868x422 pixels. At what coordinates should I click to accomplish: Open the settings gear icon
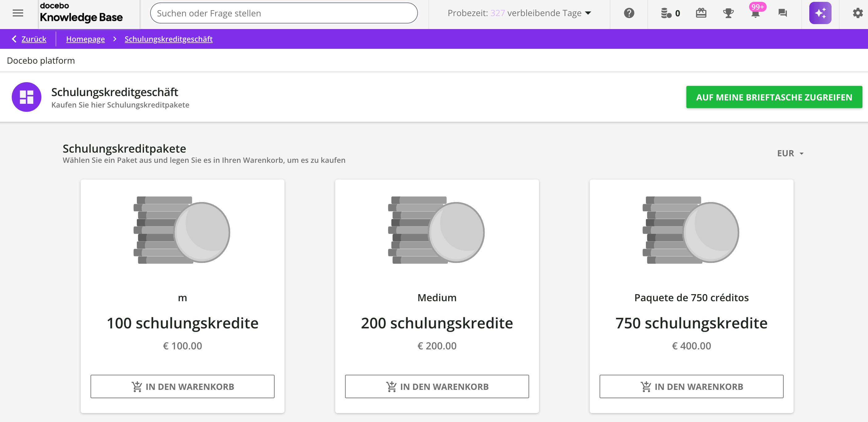(x=857, y=13)
